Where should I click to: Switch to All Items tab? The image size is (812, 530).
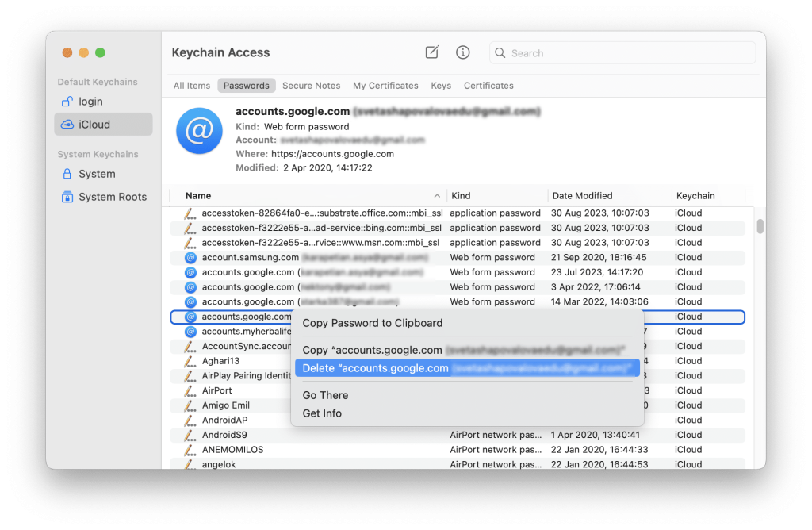[192, 86]
